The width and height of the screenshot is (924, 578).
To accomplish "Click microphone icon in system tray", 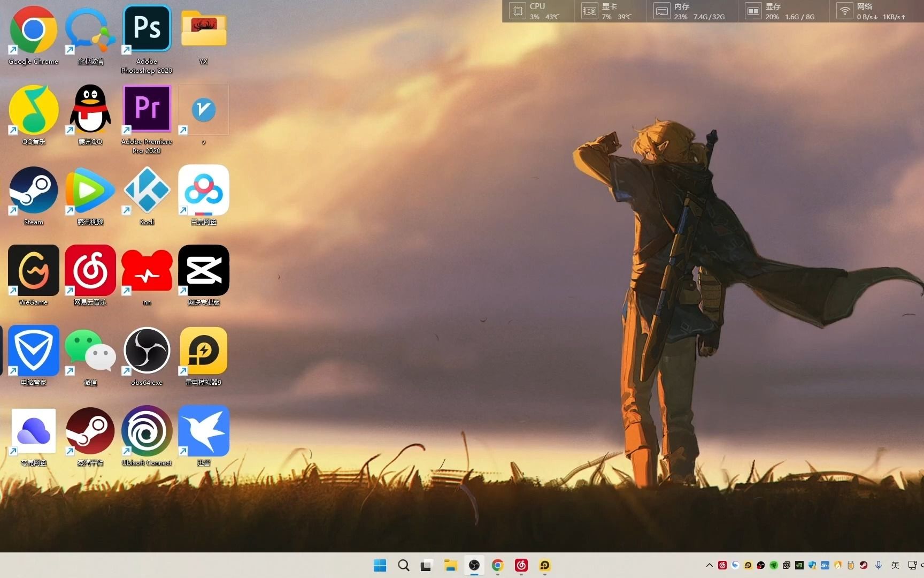I will (879, 565).
